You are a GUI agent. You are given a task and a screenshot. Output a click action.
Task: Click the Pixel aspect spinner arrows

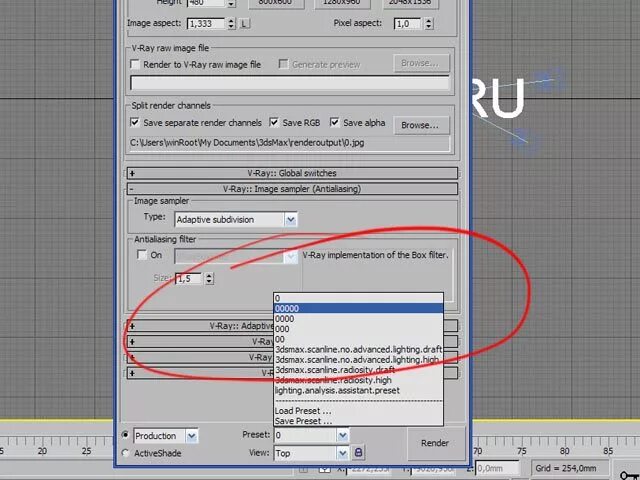pos(428,24)
